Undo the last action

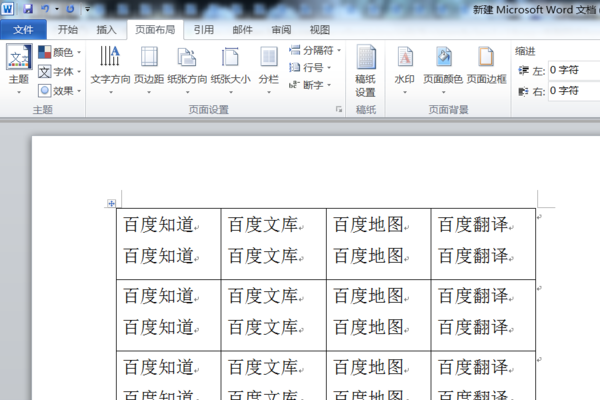(45, 8)
